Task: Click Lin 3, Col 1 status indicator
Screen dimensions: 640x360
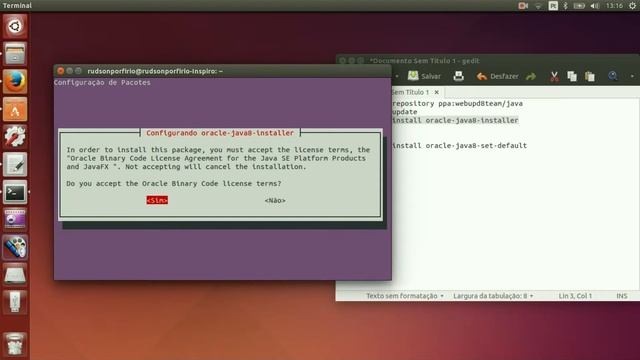Action: pyautogui.click(x=575, y=296)
